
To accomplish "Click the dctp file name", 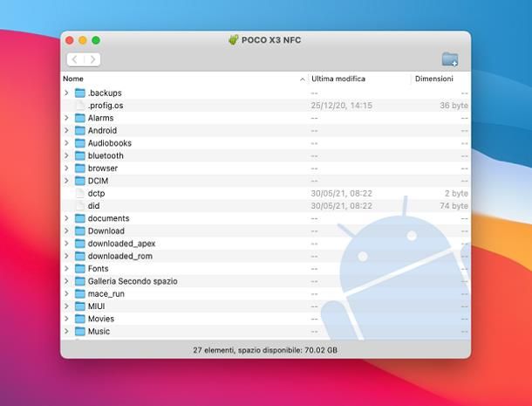I will tap(96, 193).
